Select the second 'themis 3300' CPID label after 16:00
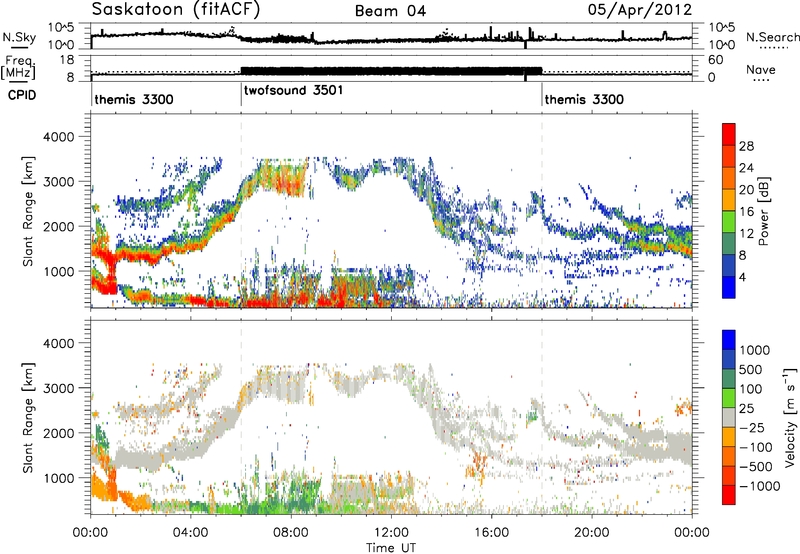The height and width of the screenshot is (554, 800). (584, 99)
